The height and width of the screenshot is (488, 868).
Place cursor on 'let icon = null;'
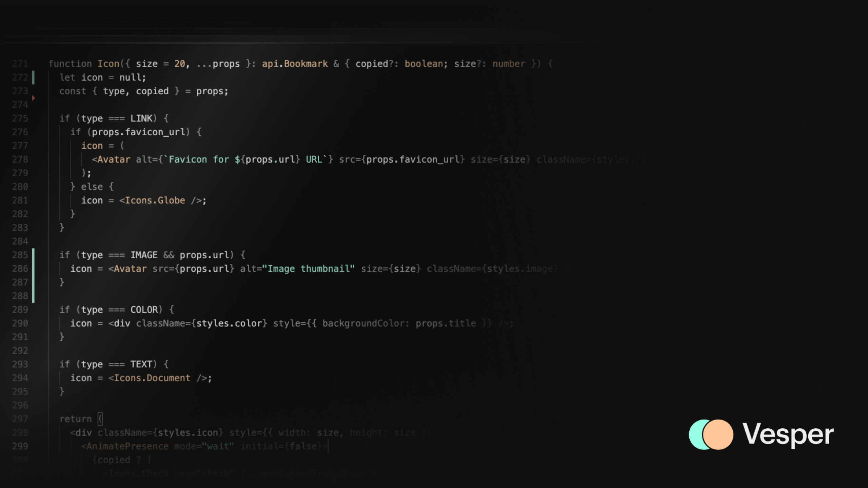[x=103, y=77]
